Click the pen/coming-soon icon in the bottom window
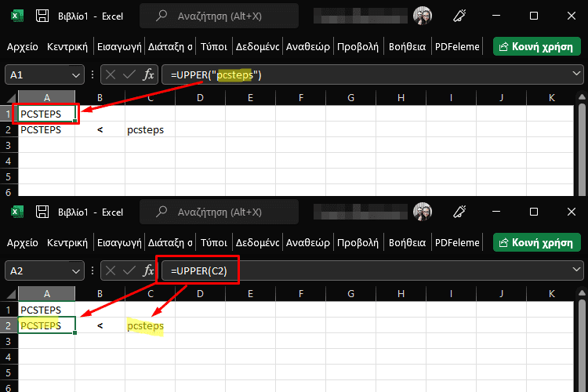This screenshot has height=392, width=588. (x=459, y=212)
